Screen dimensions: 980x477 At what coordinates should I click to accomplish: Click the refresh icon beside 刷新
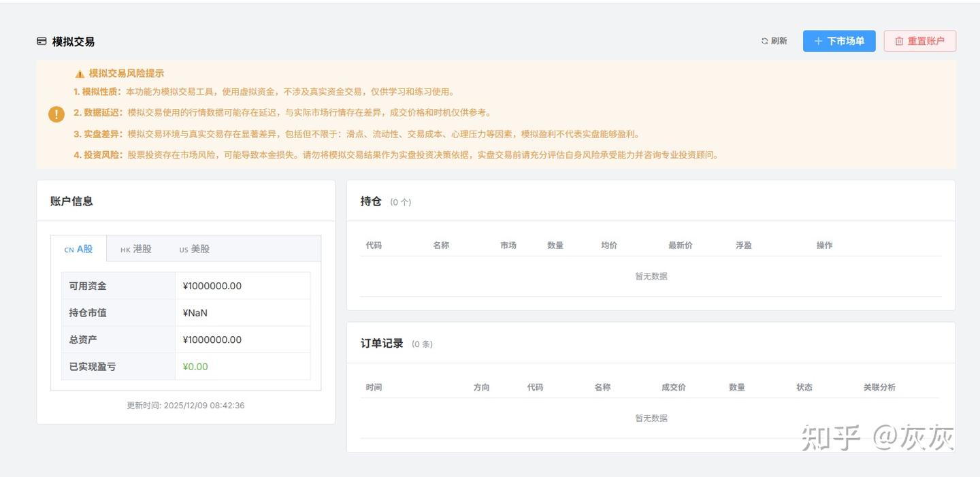(x=764, y=41)
